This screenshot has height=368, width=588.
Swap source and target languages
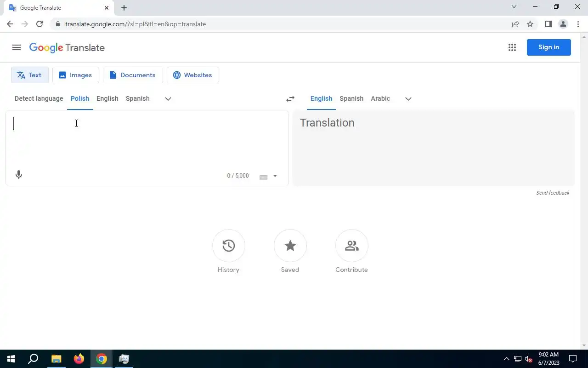pos(290,99)
